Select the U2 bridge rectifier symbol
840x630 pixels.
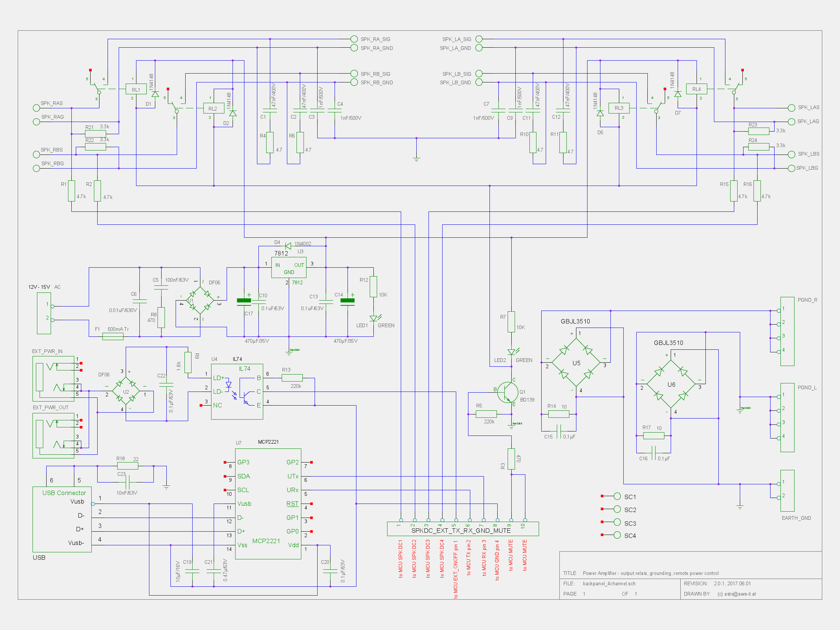click(126, 391)
